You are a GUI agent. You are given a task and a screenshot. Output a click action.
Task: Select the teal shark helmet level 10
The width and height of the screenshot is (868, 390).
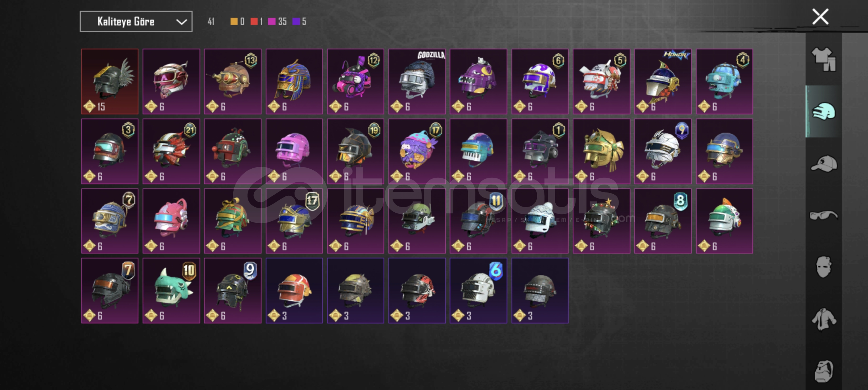point(171,291)
